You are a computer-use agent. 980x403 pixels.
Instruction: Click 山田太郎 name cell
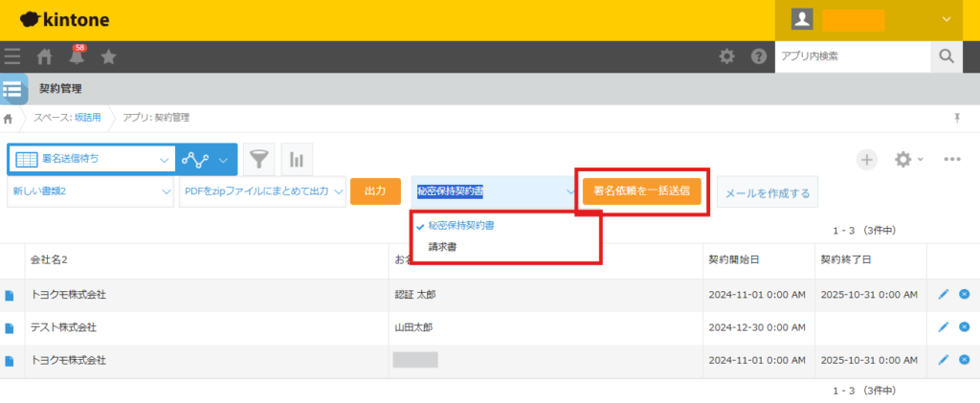413,327
